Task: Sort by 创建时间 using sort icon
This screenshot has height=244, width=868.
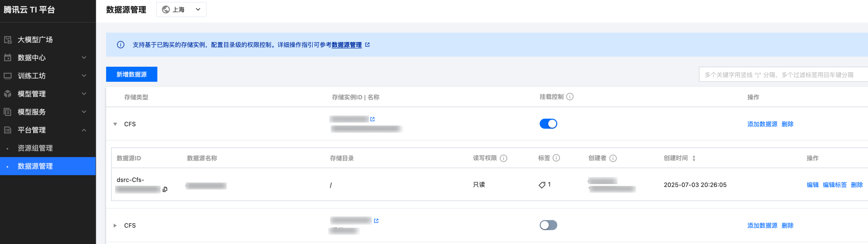Action: (694, 158)
